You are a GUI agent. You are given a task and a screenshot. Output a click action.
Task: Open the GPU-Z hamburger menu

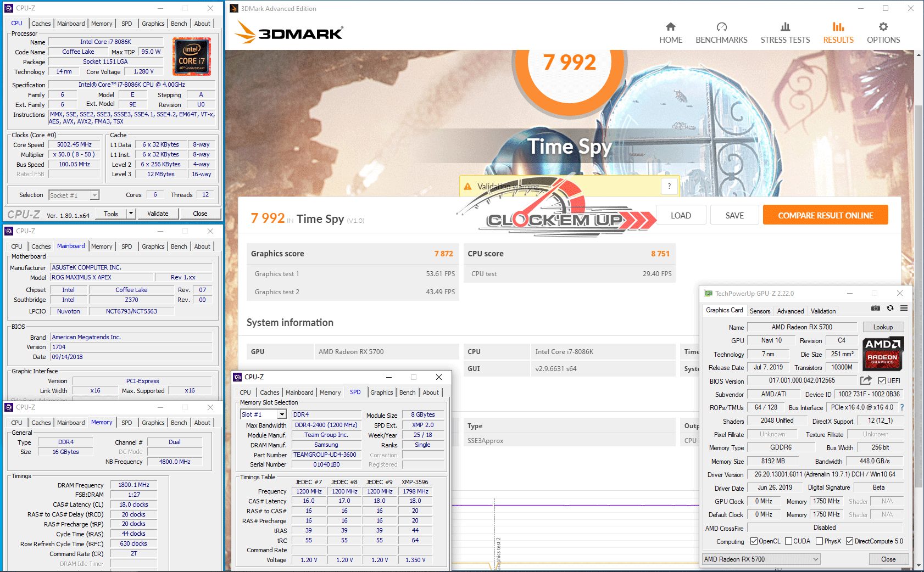[904, 309]
